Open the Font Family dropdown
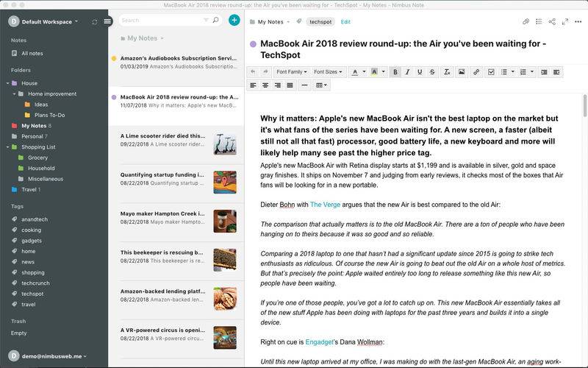588x368 pixels. coord(291,71)
